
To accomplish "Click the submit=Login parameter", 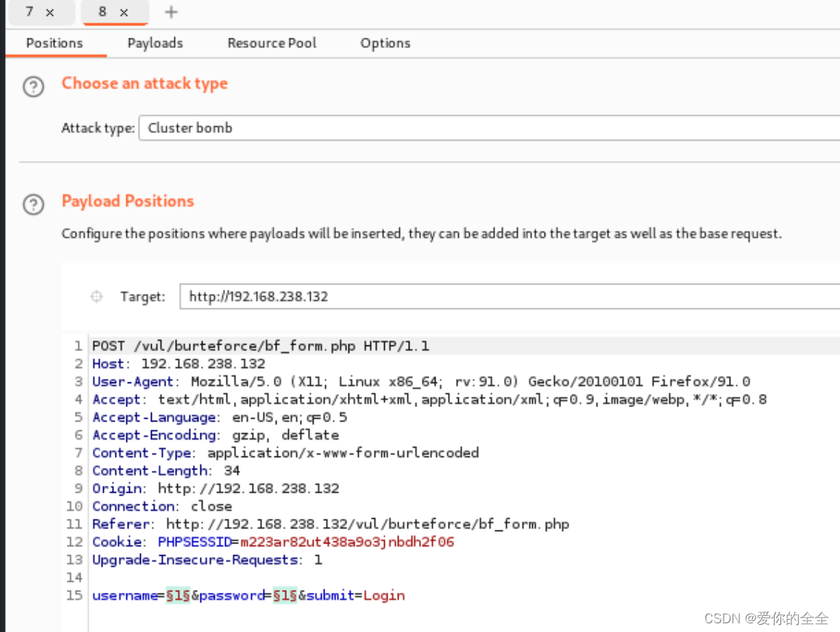I will (x=356, y=595).
